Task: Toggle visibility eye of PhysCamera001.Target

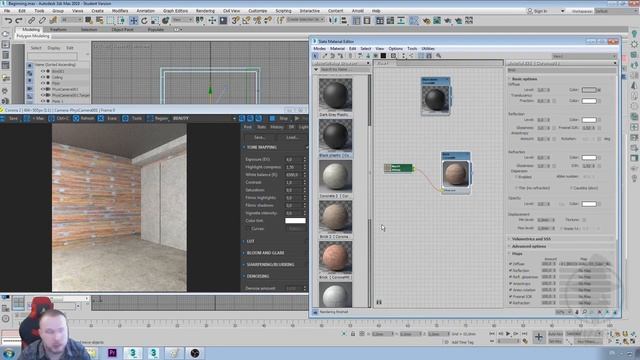Action: [x=42, y=95]
